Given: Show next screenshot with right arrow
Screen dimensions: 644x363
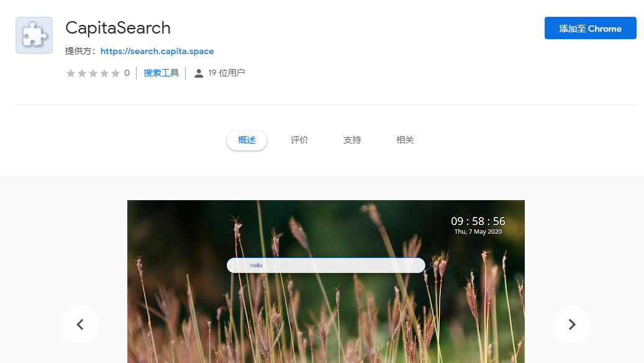Looking at the screenshot, I should click(x=572, y=324).
